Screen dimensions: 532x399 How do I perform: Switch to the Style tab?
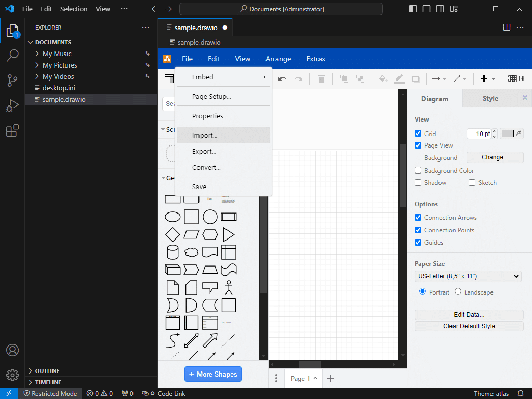tap(490, 98)
